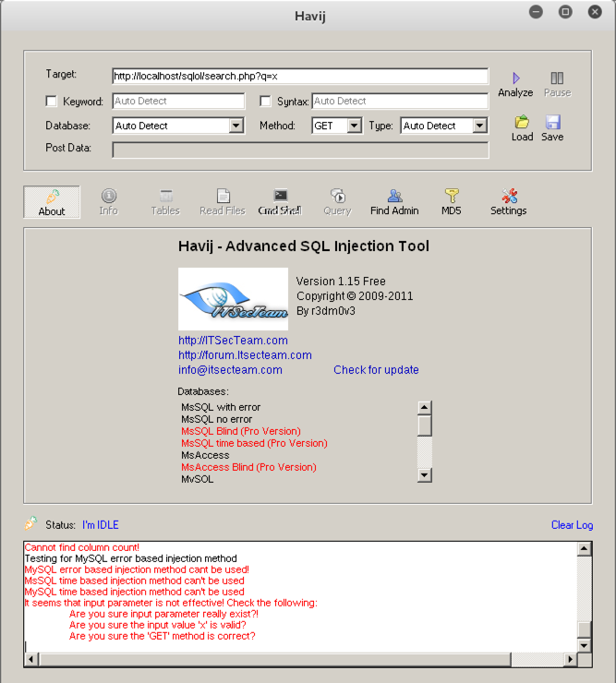
Task: Open the Settings tools icon
Action: (x=508, y=202)
